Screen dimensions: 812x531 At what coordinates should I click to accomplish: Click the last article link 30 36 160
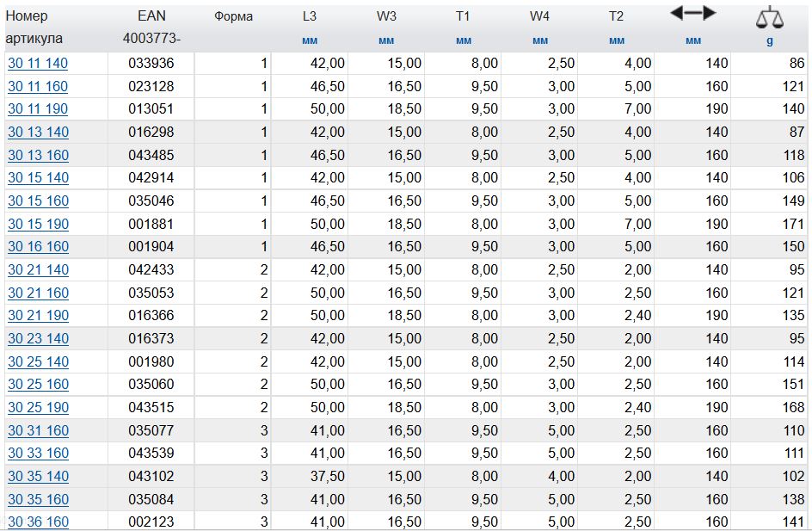[38, 522]
